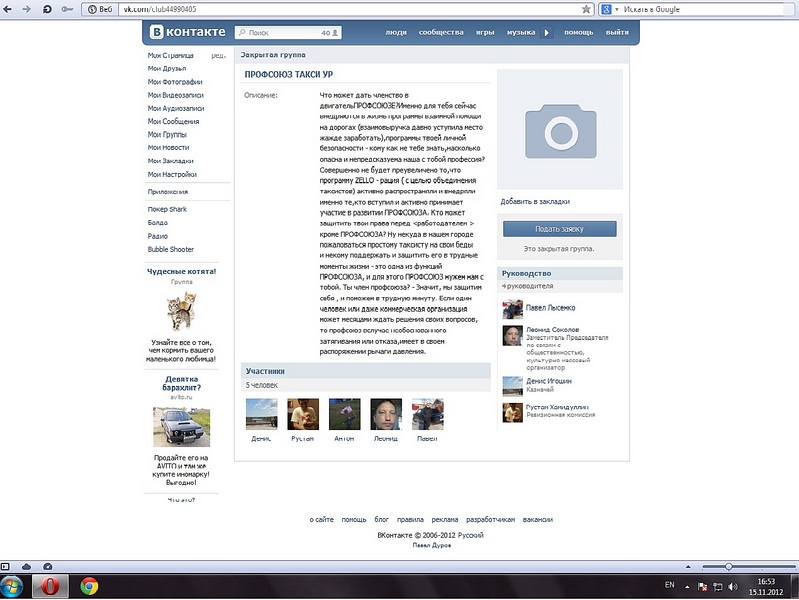Image resolution: width=799 pixels, height=600 pixels.
Task: Open 'Мои Группы'
Action: (x=167, y=135)
